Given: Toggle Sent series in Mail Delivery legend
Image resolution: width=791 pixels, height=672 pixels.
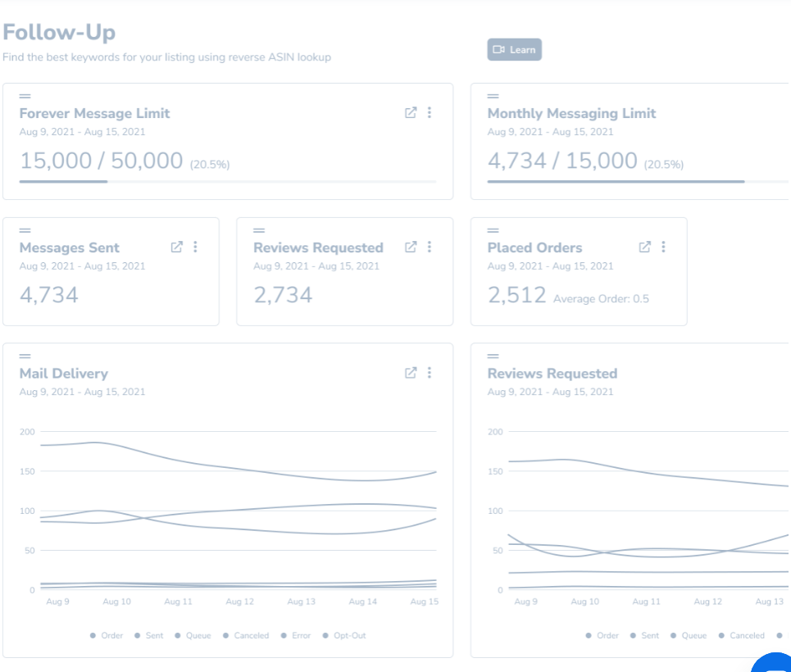Looking at the screenshot, I should click(x=149, y=636).
